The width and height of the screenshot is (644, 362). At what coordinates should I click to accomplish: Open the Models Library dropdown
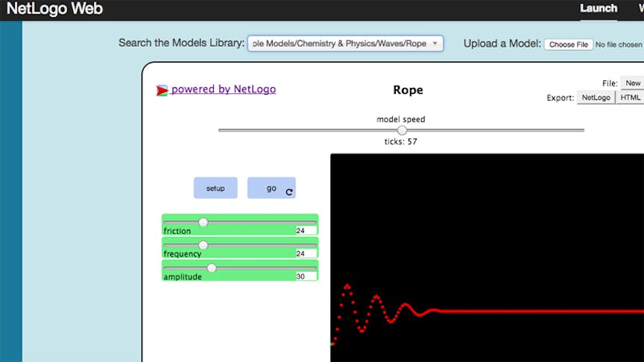(344, 44)
